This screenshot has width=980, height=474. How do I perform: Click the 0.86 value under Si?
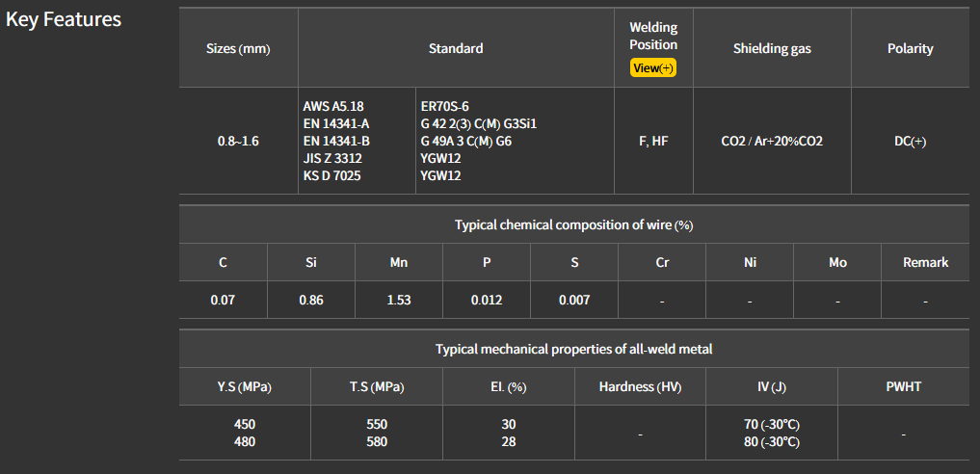(311, 300)
